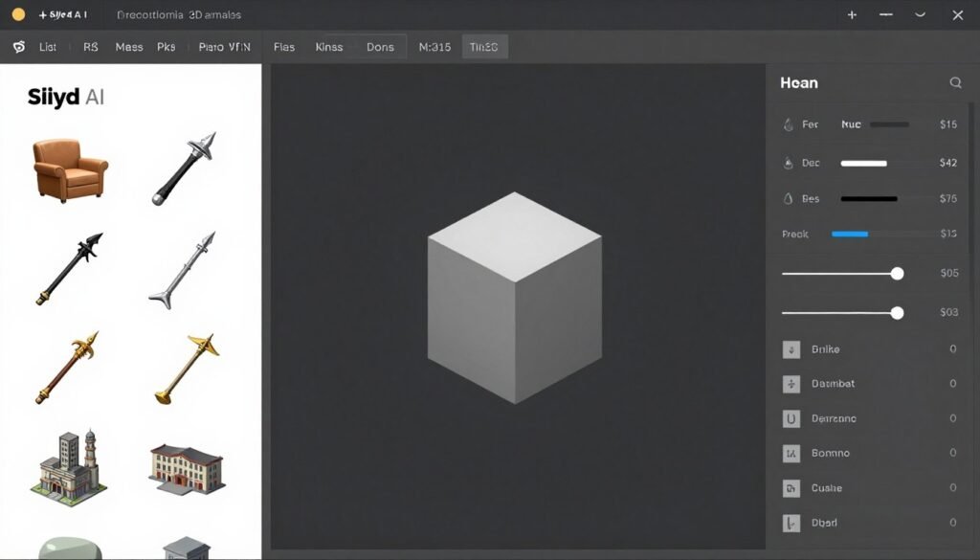Click the Derranno label
Screen dimensions: 980x560
point(834,418)
